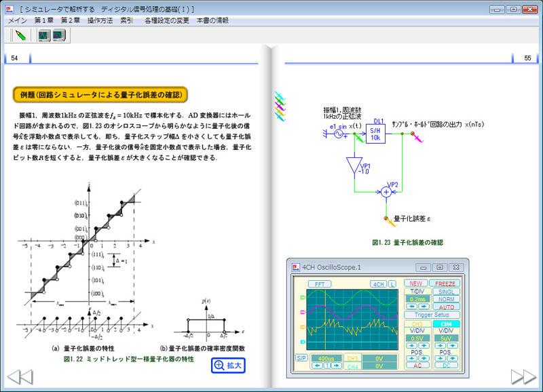Toggle CH4 DC coupling button
The width and height of the screenshot is (543, 392).
pos(446,366)
